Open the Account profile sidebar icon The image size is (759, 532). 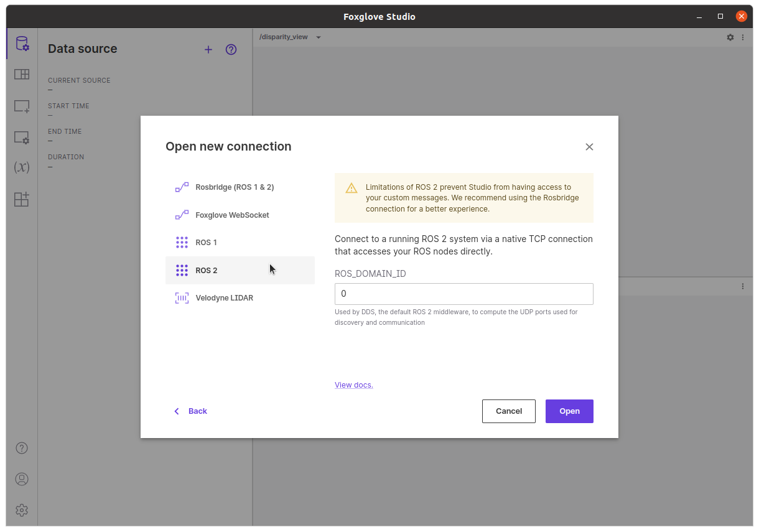point(22,479)
